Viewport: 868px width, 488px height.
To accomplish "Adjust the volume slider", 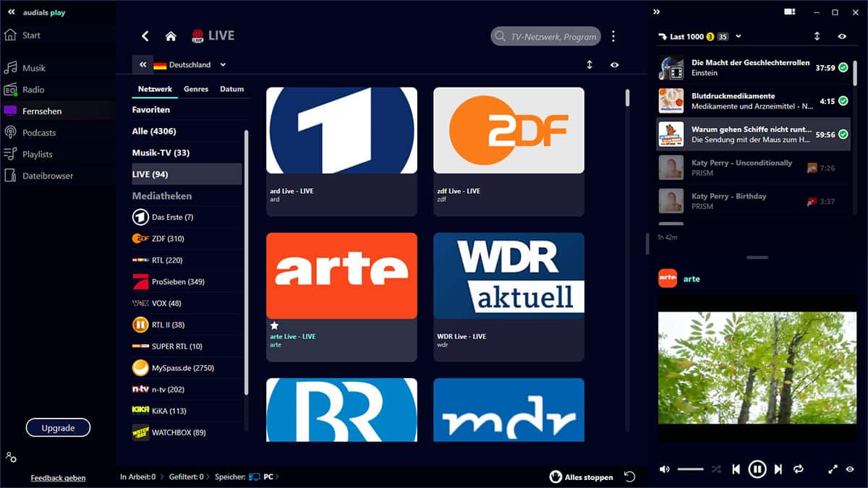I will click(x=691, y=469).
